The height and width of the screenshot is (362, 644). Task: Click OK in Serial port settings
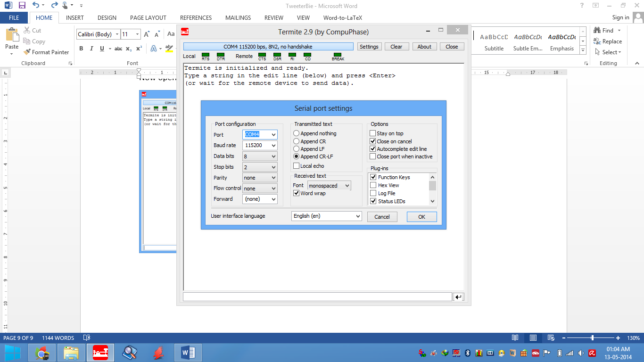(x=421, y=217)
